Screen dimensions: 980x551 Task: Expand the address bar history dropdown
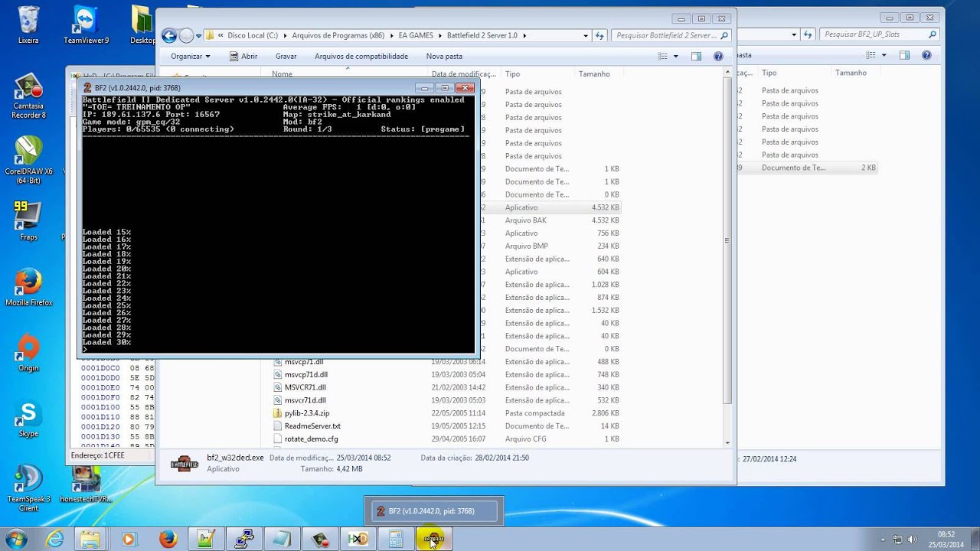click(586, 35)
